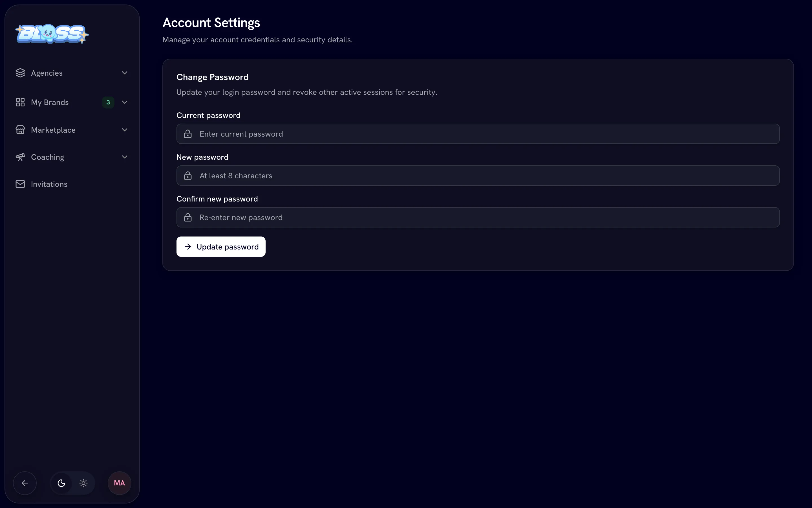Click the My Brands grid icon
Screen dimensions: 812x508
pos(20,102)
